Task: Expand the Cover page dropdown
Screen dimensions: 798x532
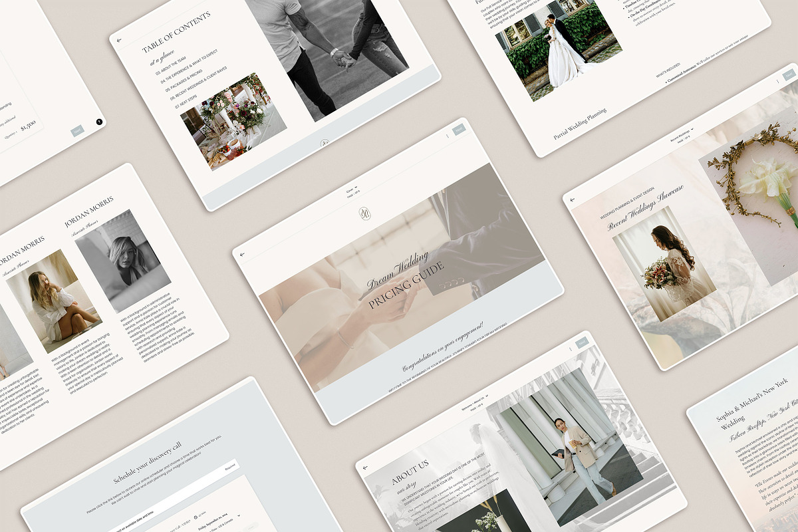Action: pyautogui.click(x=351, y=188)
